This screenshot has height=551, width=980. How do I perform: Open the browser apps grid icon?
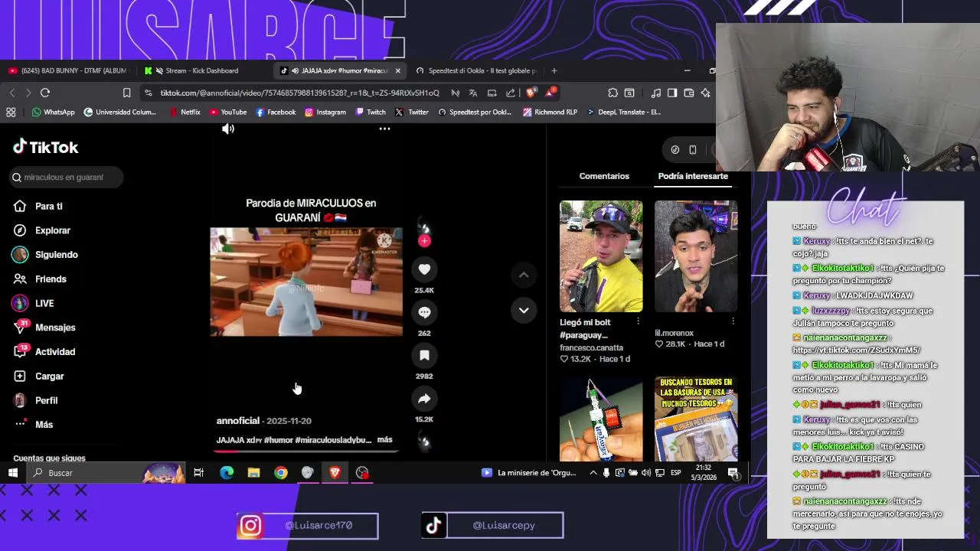pos(11,112)
